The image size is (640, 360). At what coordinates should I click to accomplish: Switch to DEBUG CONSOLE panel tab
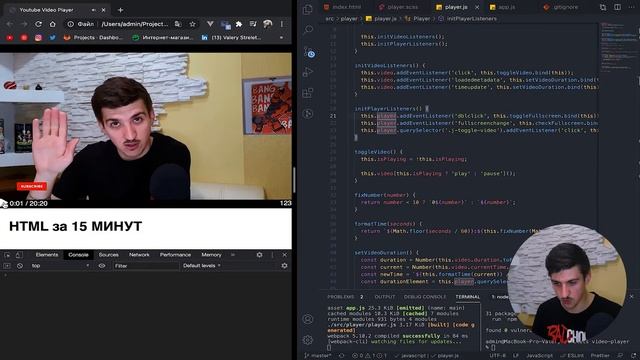point(425,297)
